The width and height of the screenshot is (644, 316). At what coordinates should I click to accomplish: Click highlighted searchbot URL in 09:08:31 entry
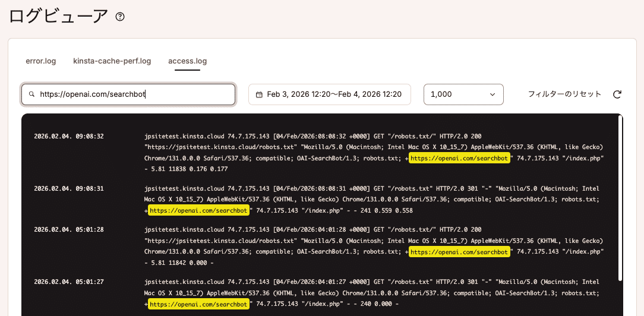click(198, 211)
